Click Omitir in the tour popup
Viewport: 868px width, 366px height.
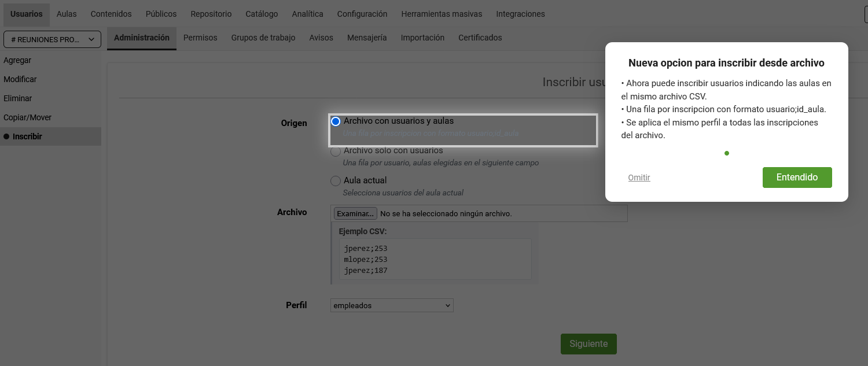(639, 178)
